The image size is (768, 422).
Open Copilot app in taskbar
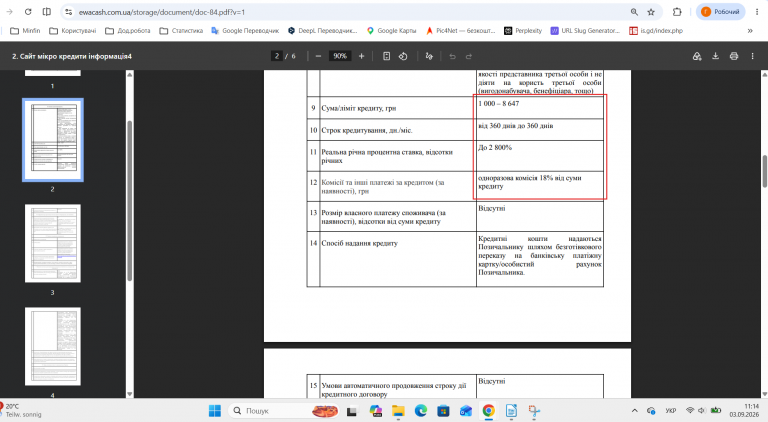(x=376, y=411)
